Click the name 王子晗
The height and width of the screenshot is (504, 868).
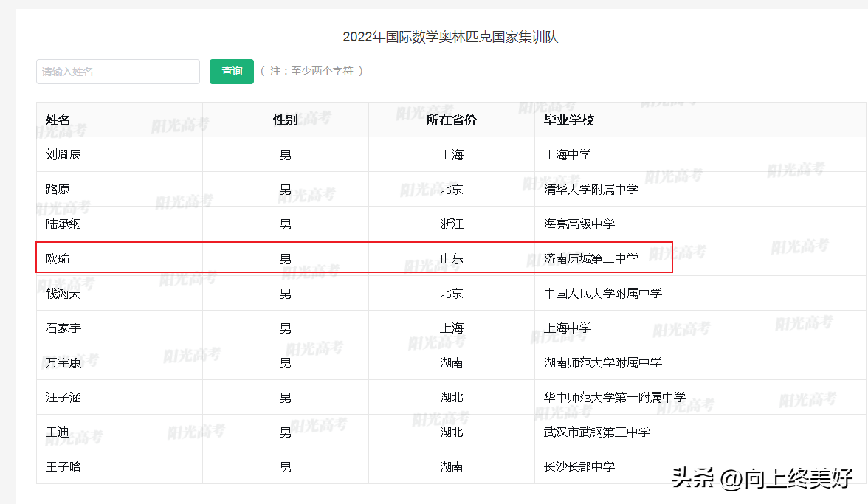click(x=64, y=467)
